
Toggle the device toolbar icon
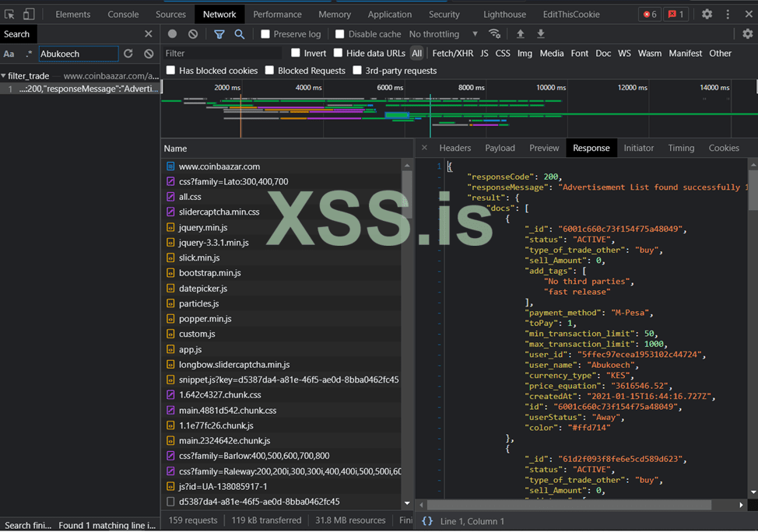pyautogui.click(x=28, y=14)
